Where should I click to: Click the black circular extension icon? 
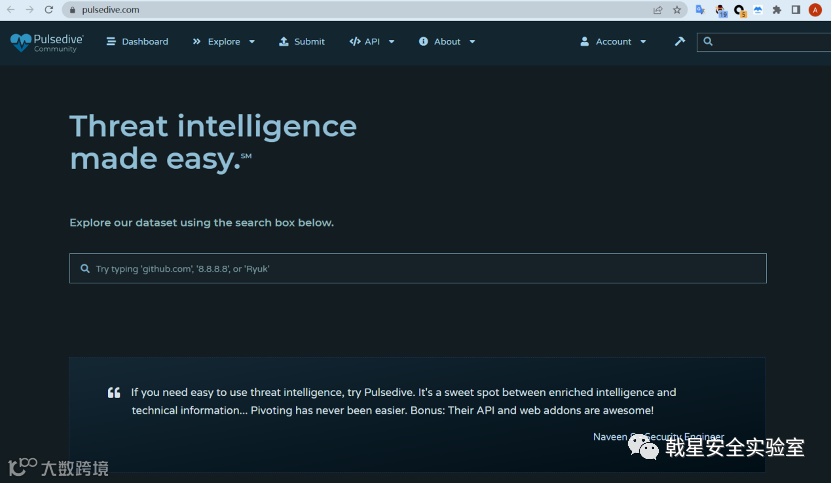tap(739, 10)
